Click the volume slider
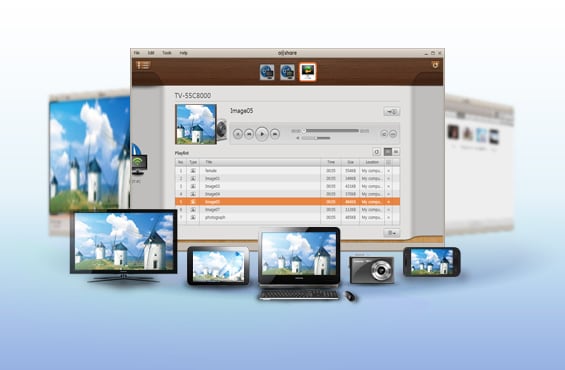 point(316,138)
